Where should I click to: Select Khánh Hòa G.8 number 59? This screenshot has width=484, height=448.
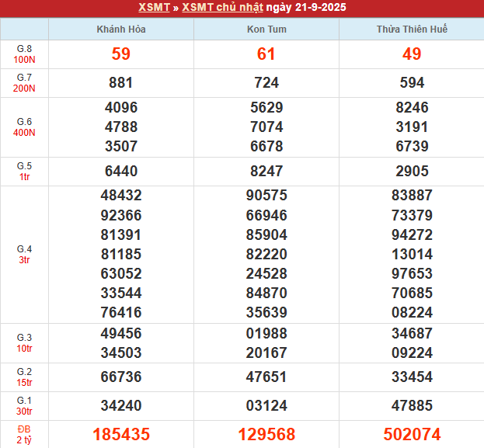pyautogui.click(x=121, y=54)
